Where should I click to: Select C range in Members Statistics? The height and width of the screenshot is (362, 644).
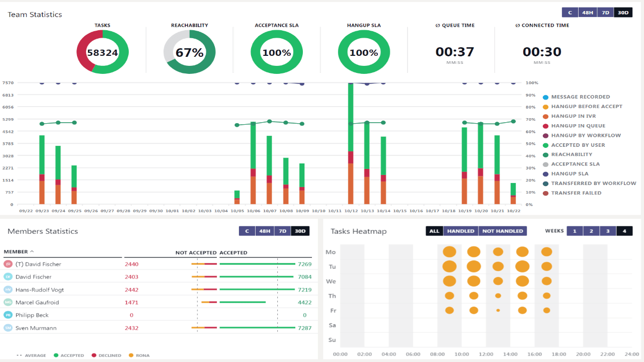247,231
